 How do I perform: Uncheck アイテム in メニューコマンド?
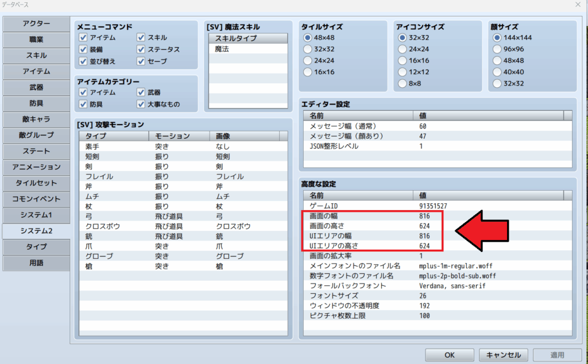coord(83,37)
